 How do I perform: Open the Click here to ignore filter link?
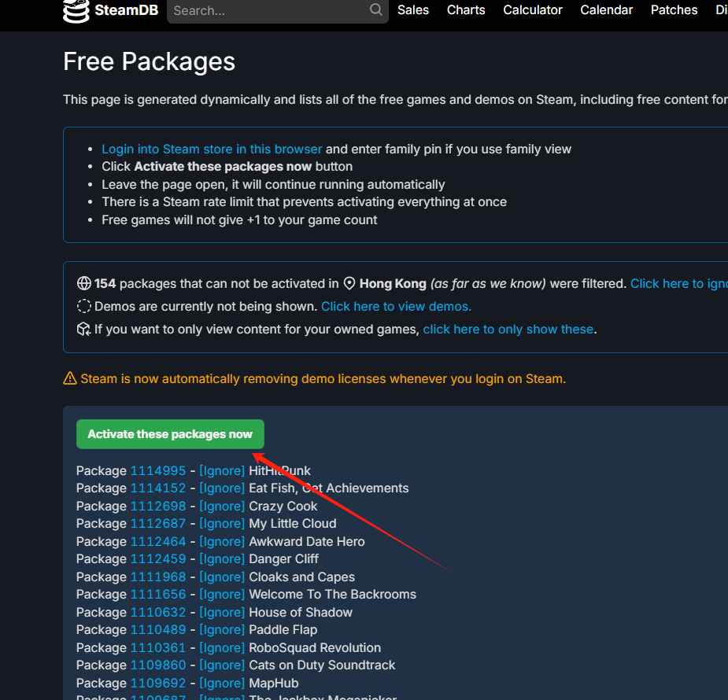[x=678, y=283]
